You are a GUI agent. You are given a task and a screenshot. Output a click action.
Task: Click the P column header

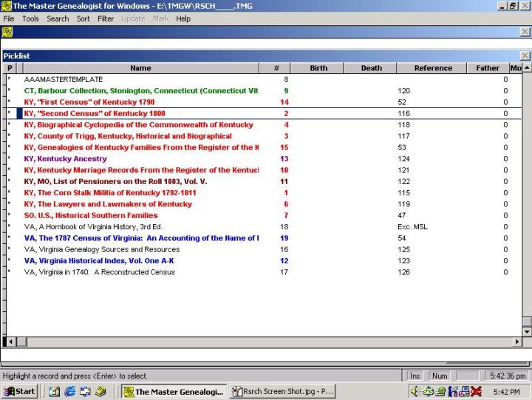point(10,68)
